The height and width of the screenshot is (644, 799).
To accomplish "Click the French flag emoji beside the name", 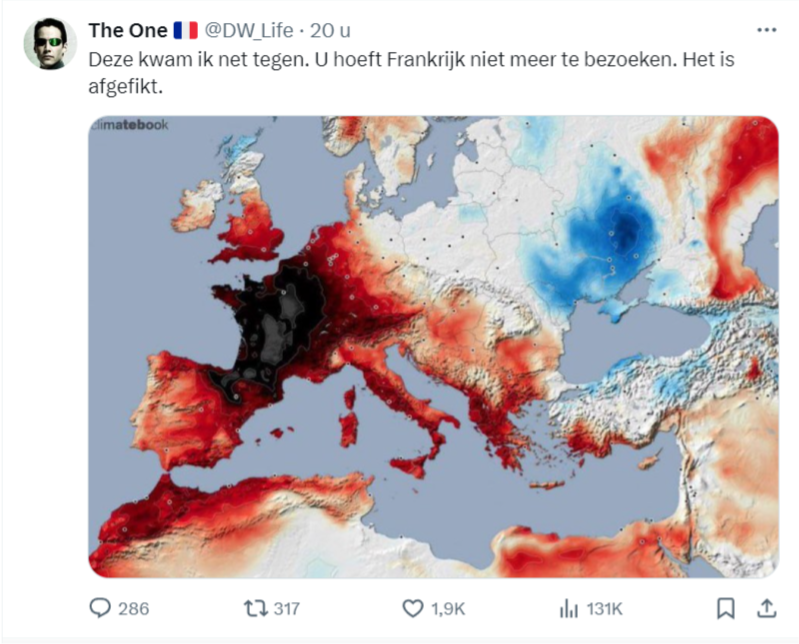I will (x=185, y=31).
